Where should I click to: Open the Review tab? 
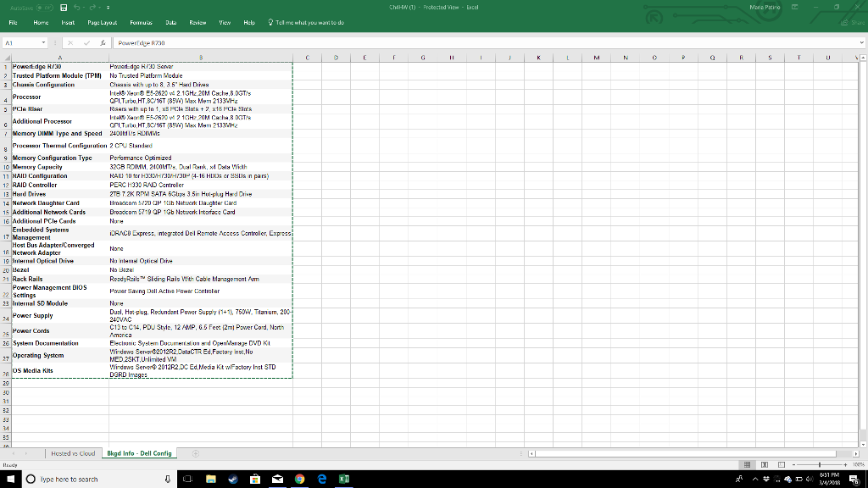(x=198, y=23)
